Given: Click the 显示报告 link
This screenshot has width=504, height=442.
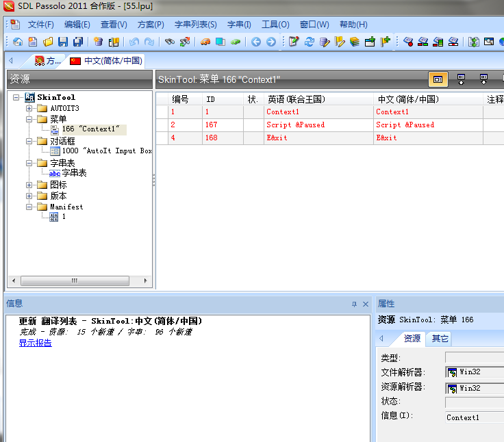Looking at the screenshot, I should coord(36,343).
